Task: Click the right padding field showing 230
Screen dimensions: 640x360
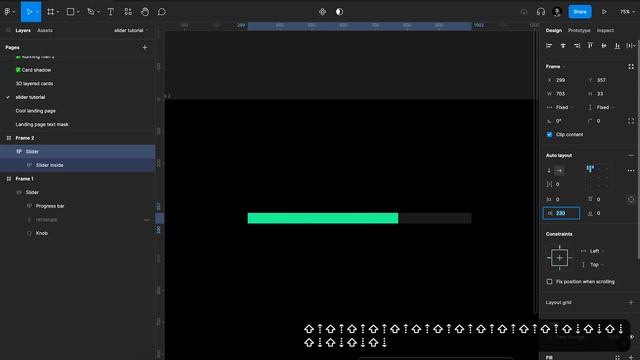Action: [561, 213]
